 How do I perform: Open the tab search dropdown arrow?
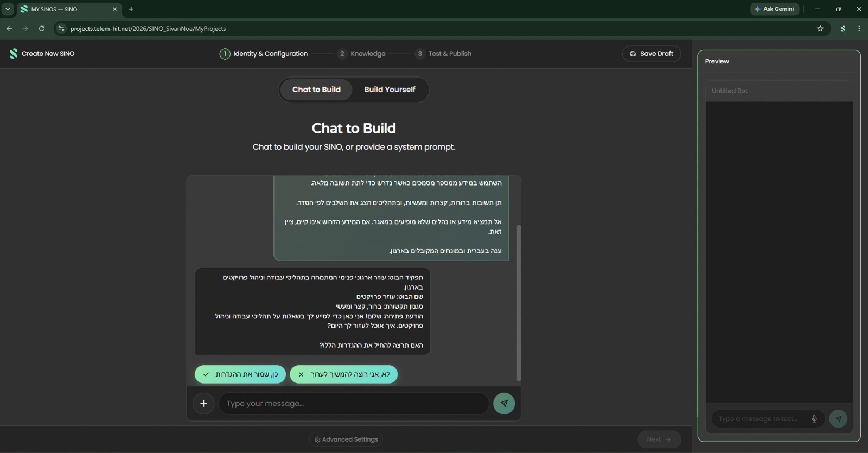[x=8, y=9]
